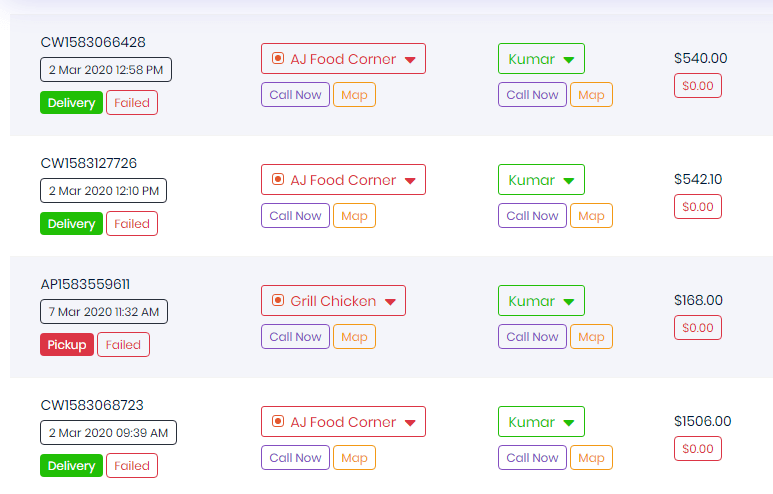
Task: Click radio icon in AJ Food Corner for CW1583068723
Action: click(x=278, y=421)
